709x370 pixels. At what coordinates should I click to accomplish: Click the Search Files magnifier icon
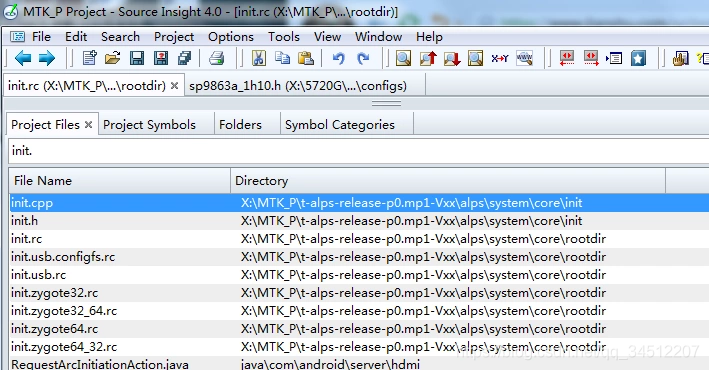point(475,58)
